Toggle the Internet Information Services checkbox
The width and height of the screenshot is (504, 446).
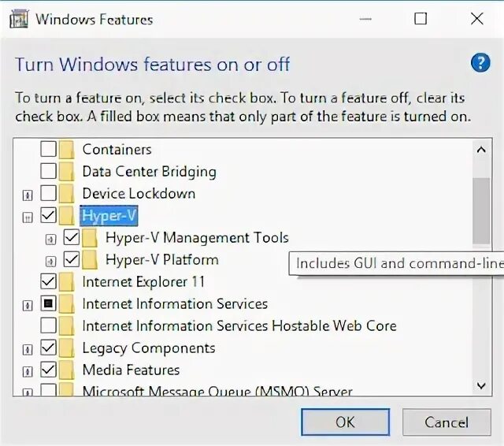(x=48, y=303)
